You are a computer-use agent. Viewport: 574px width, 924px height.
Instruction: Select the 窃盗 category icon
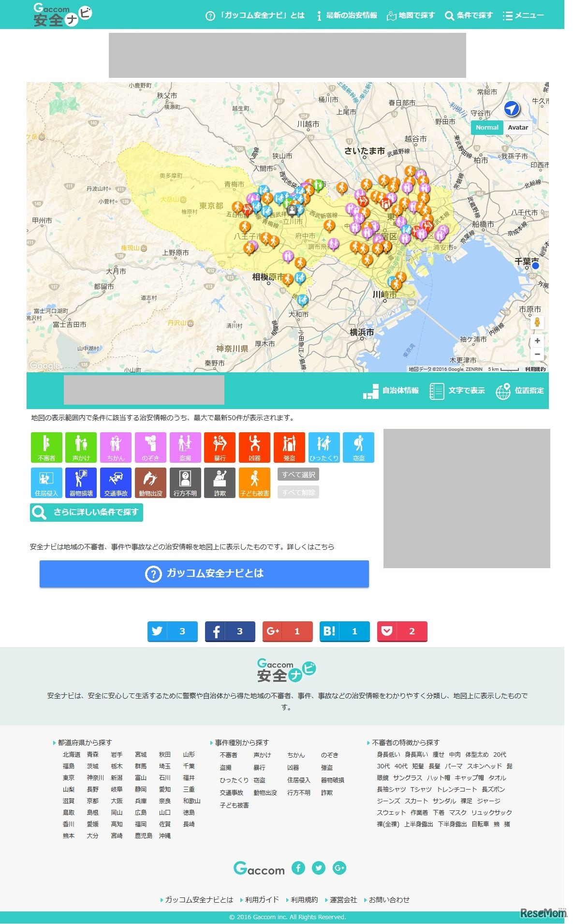359,447
